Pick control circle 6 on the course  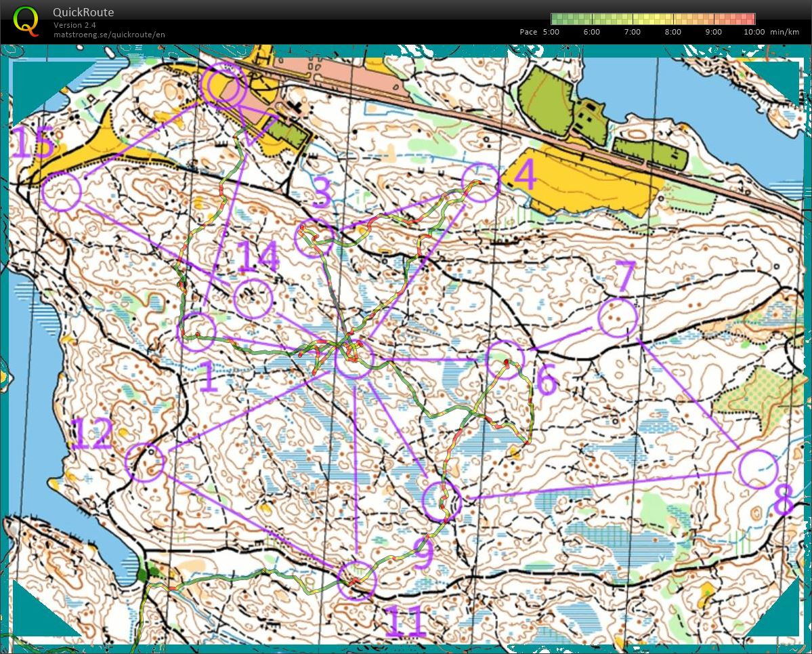click(505, 359)
